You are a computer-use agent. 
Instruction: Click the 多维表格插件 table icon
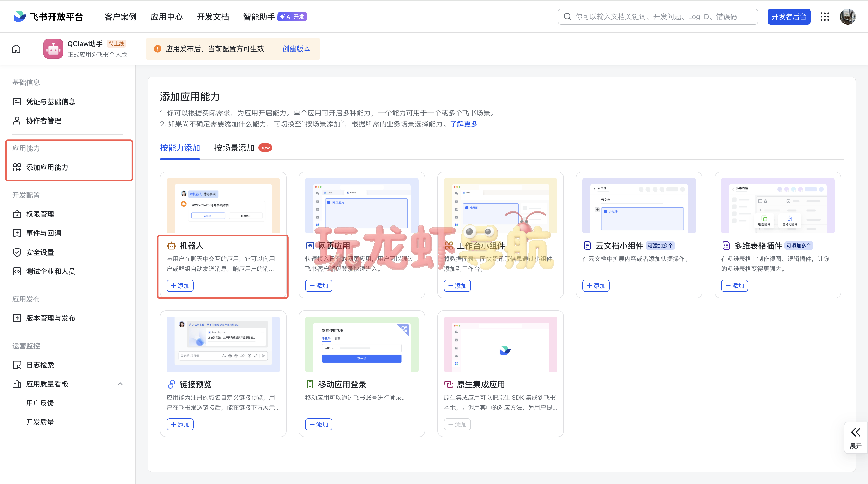click(x=726, y=246)
